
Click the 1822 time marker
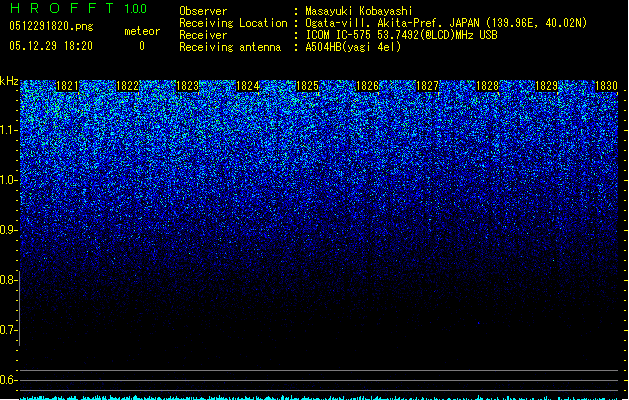point(127,86)
